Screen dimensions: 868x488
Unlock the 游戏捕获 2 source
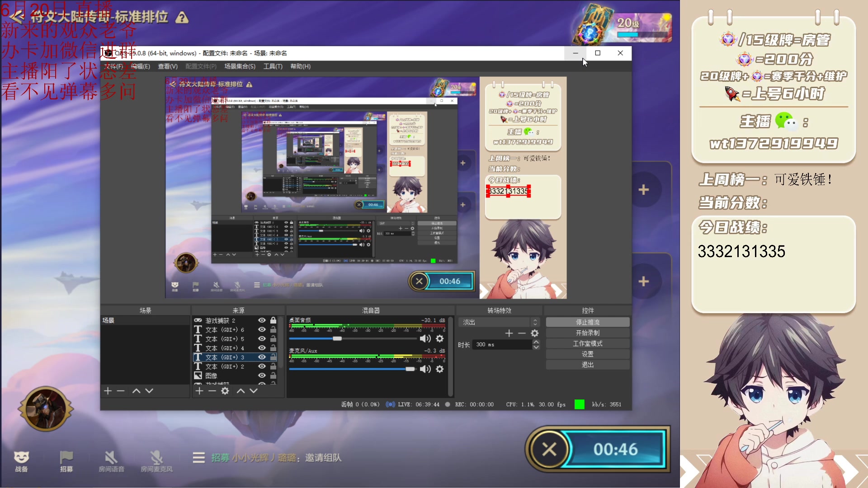pos(273,320)
